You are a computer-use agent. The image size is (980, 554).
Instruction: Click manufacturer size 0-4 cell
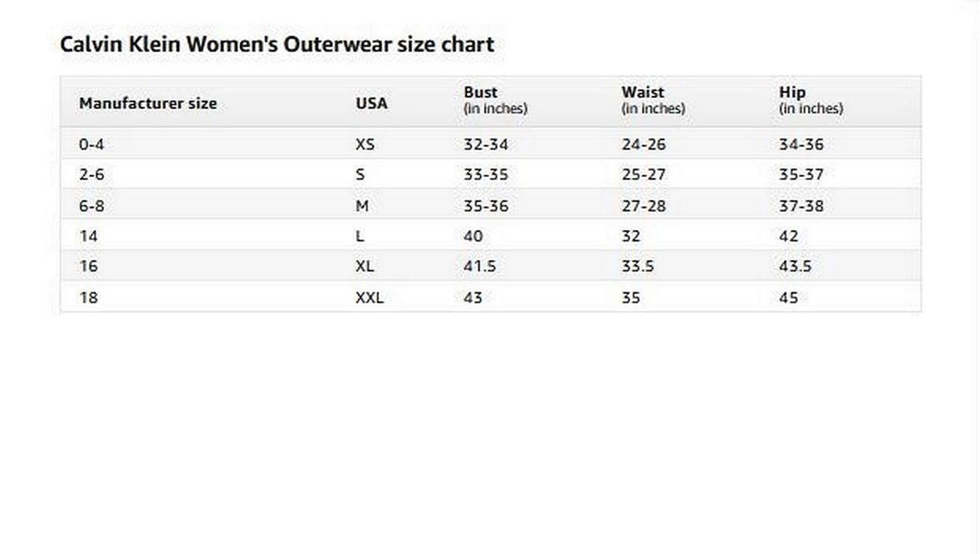(91, 145)
